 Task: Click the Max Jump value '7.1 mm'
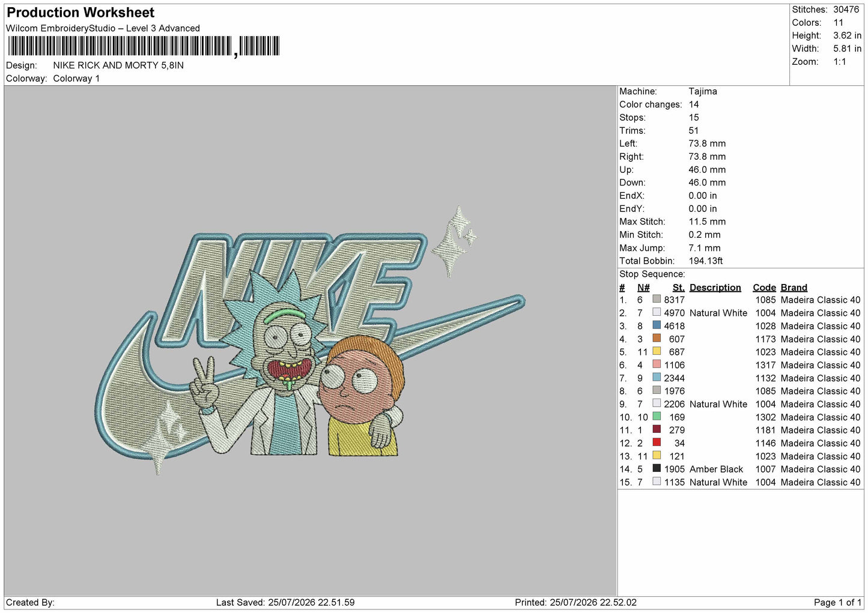tap(705, 248)
